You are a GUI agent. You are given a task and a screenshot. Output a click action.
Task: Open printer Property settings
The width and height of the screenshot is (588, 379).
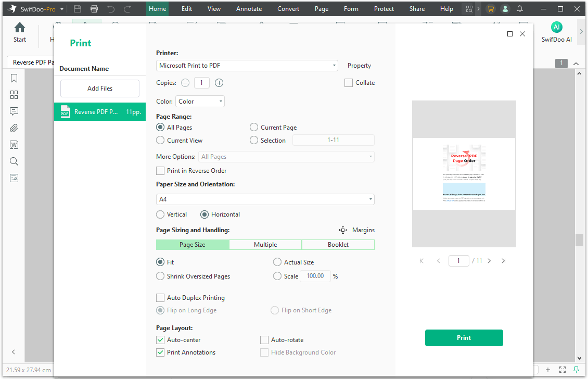pyautogui.click(x=359, y=66)
